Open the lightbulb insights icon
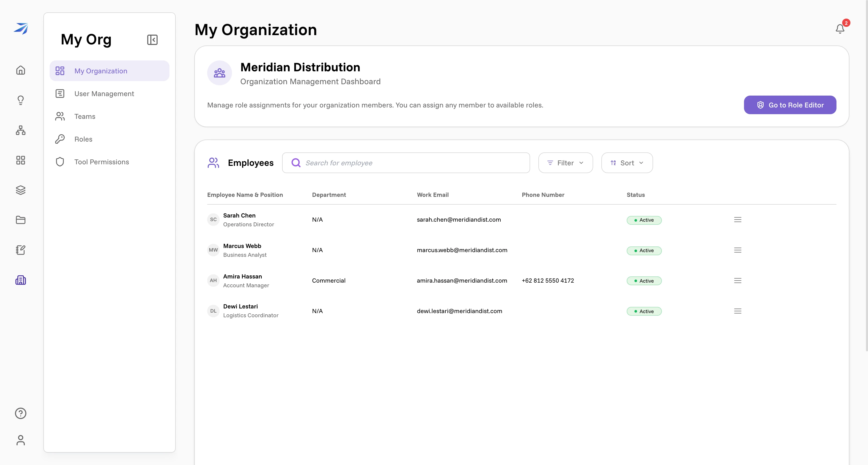Image resolution: width=868 pixels, height=465 pixels. click(21, 100)
